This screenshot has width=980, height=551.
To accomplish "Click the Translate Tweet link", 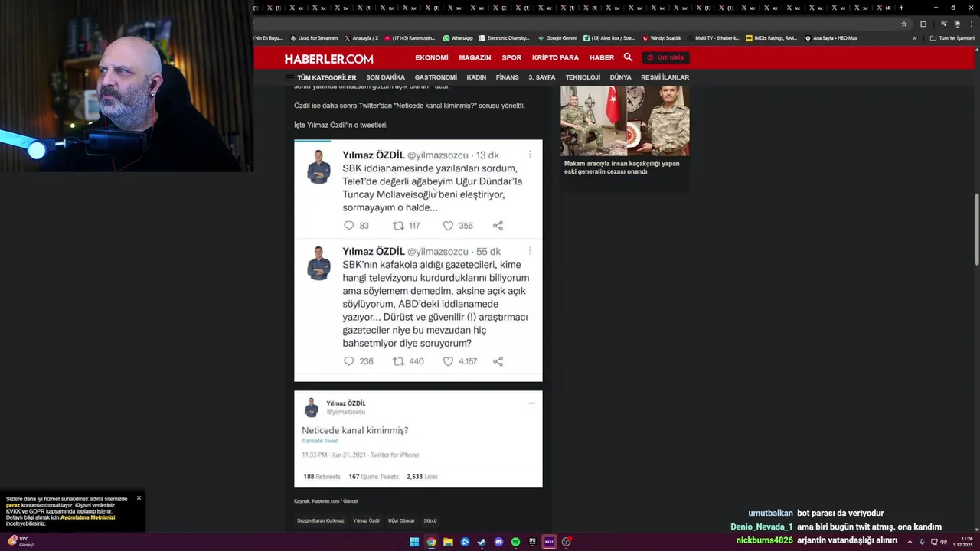I will click(x=319, y=441).
